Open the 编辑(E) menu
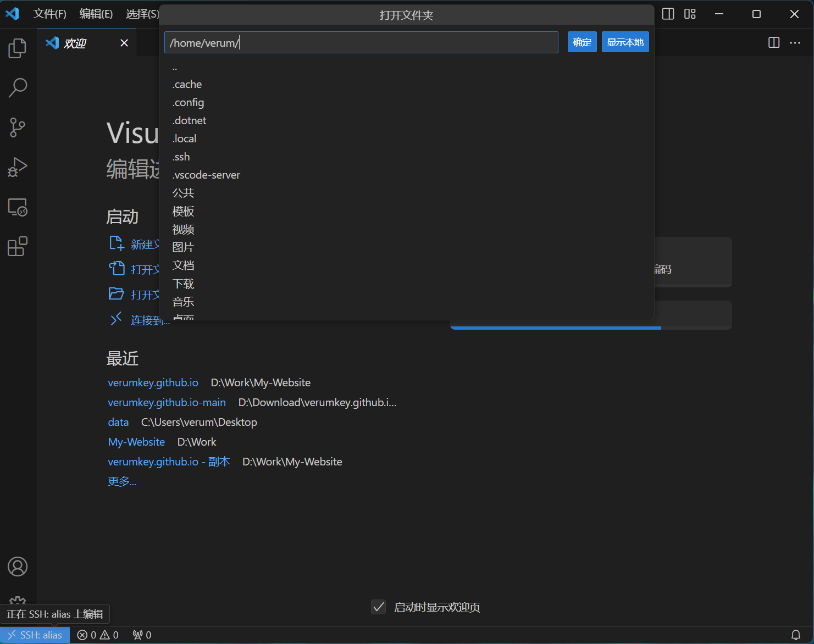The width and height of the screenshot is (814, 644). coord(96,14)
